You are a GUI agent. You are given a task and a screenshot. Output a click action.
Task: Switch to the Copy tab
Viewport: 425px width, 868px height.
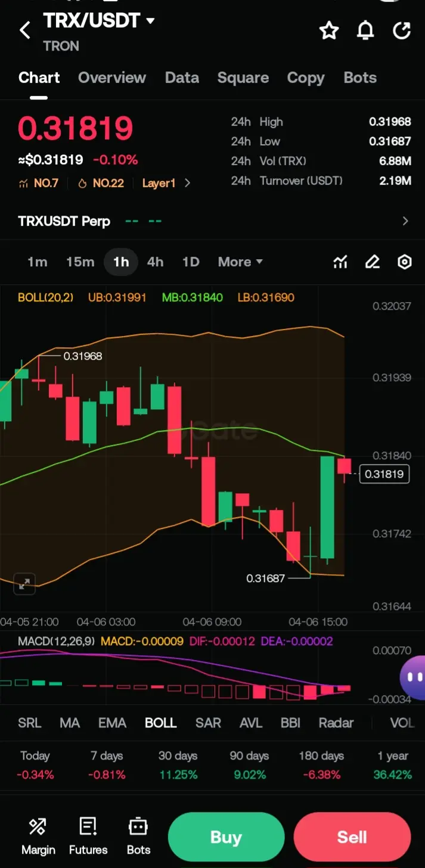[306, 78]
